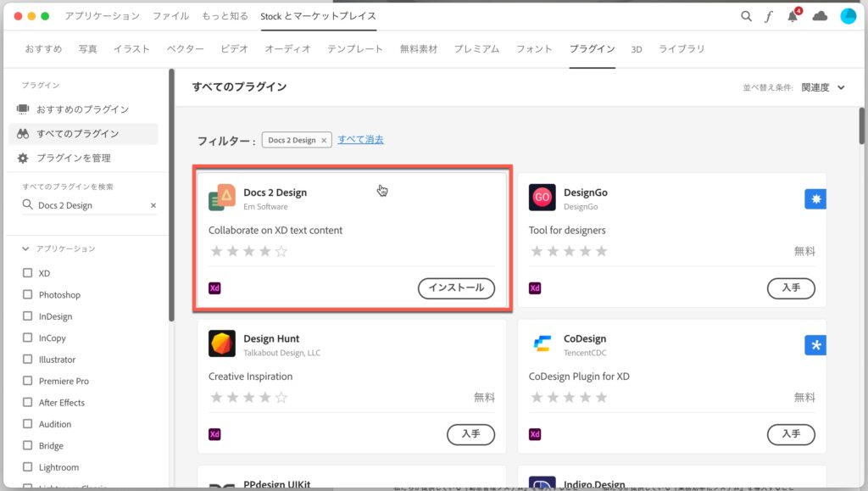Click インストール on Docs 2 Design card
Image resolution: width=868 pixels, height=491 pixels.
point(456,287)
